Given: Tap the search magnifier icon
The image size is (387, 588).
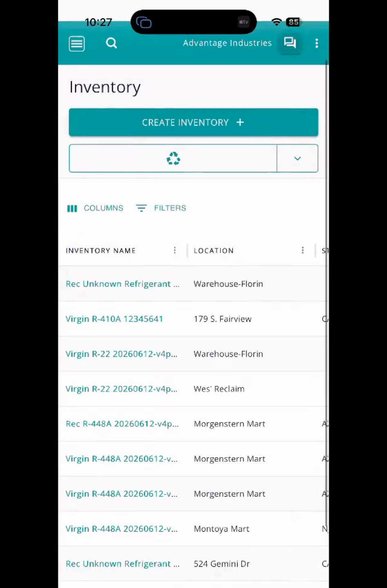Looking at the screenshot, I should coord(111,43).
